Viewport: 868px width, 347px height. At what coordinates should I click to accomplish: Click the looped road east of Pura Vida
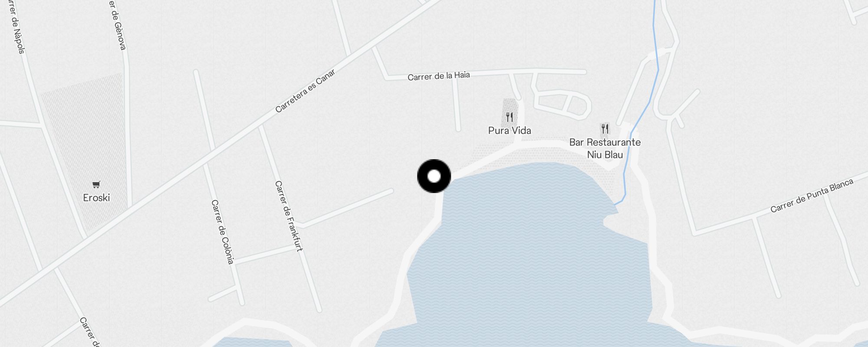click(x=563, y=104)
